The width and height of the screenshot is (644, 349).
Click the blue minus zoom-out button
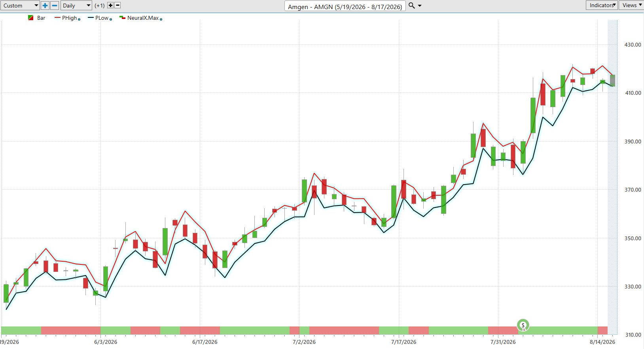pyautogui.click(x=55, y=6)
